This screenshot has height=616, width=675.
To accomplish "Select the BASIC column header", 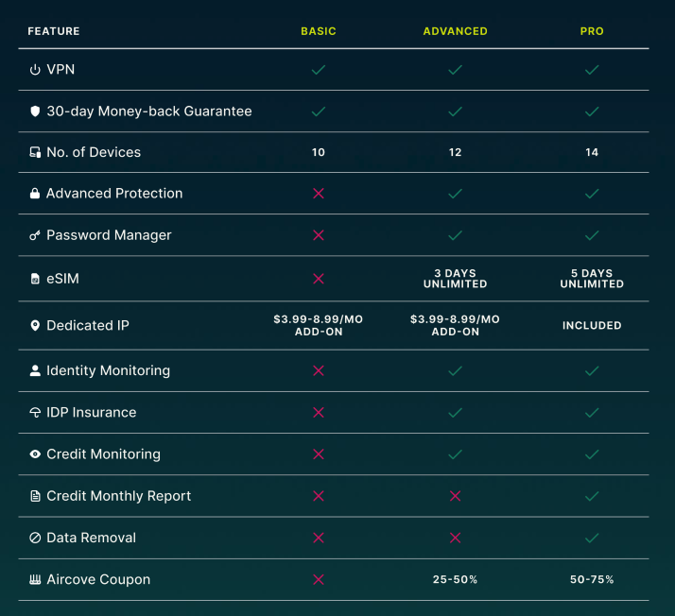I will (319, 31).
